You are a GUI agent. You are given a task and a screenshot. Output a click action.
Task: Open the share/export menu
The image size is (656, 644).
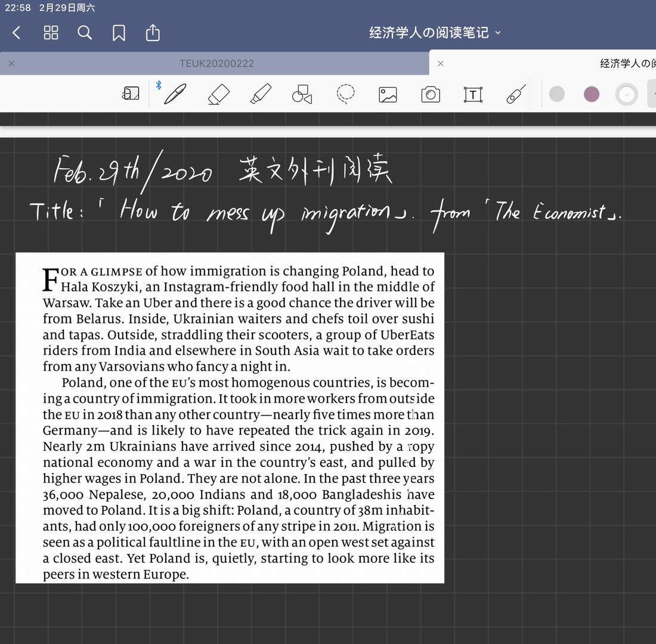(153, 32)
